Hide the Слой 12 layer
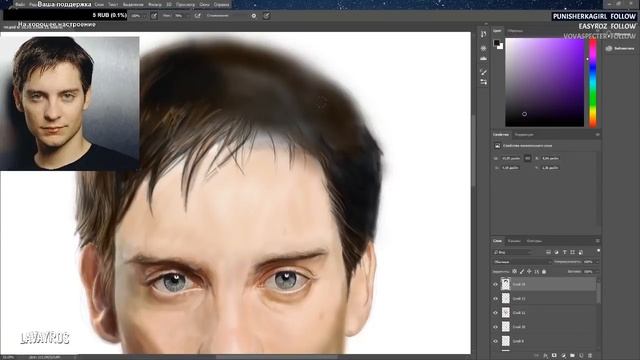640x360 pixels. click(496, 299)
